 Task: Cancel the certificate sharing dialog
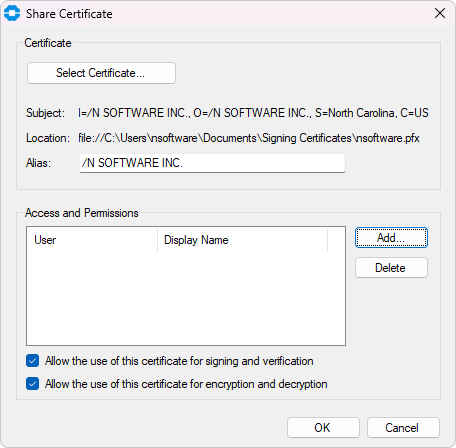[403, 428]
